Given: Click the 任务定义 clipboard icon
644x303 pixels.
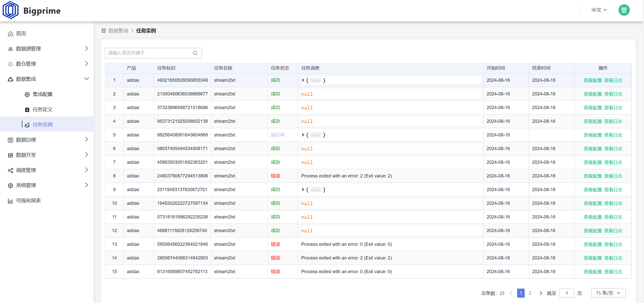Looking at the screenshot, I should coord(27,110).
